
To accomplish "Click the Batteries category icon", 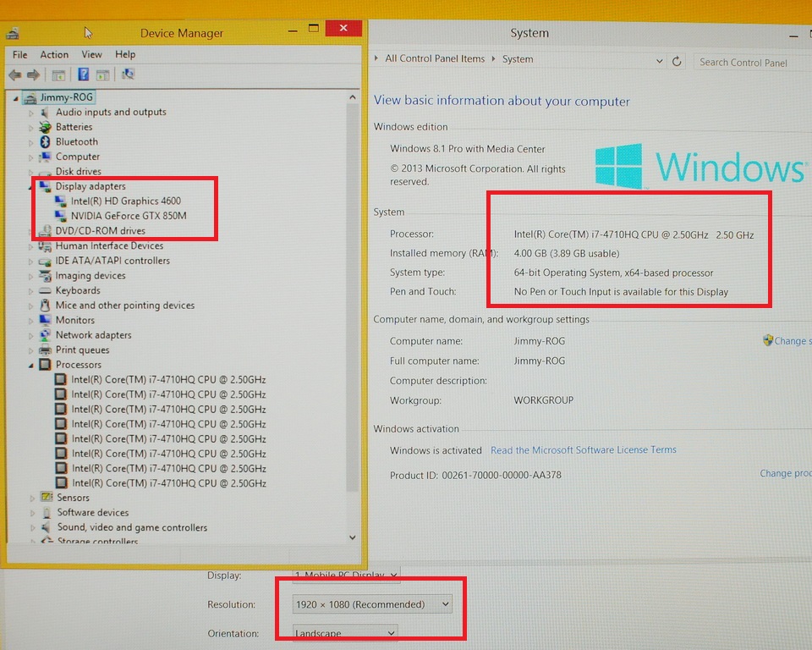I will coord(45,127).
